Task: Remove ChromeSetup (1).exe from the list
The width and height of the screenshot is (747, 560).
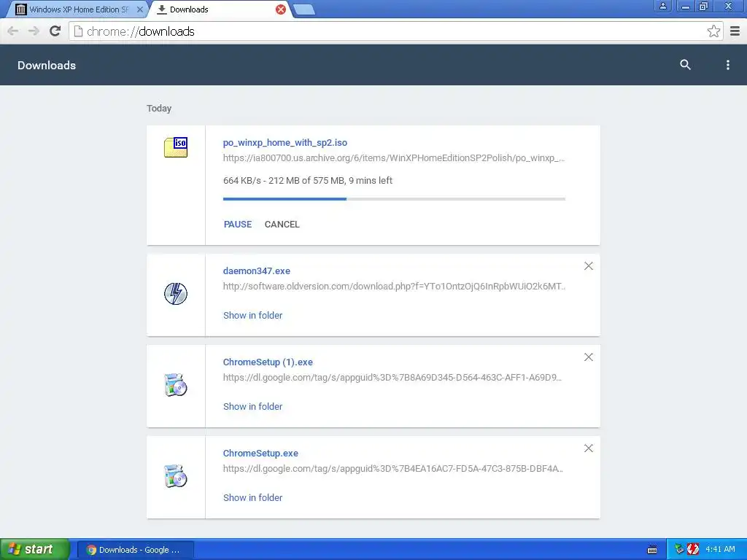Action: [589, 357]
